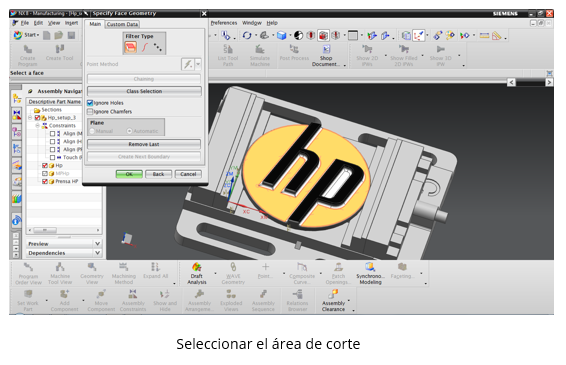Screen dimensions: 566x365
Task: Open dropdown arrow beside Draft Analysis
Action: (x=215, y=273)
